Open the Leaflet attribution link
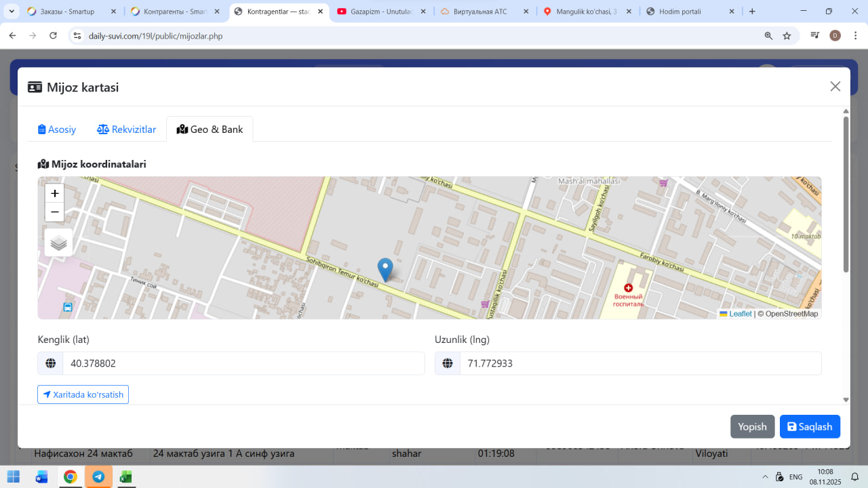 click(x=740, y=314)
